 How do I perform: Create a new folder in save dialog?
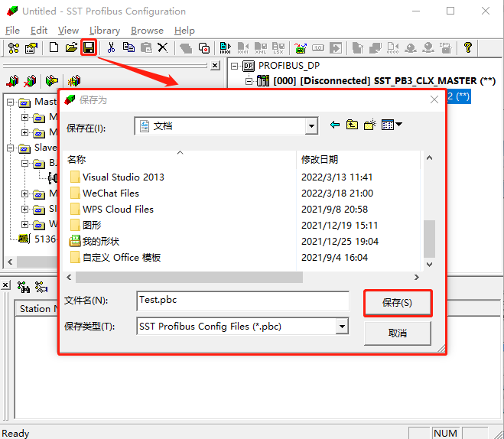click(370, 125)
